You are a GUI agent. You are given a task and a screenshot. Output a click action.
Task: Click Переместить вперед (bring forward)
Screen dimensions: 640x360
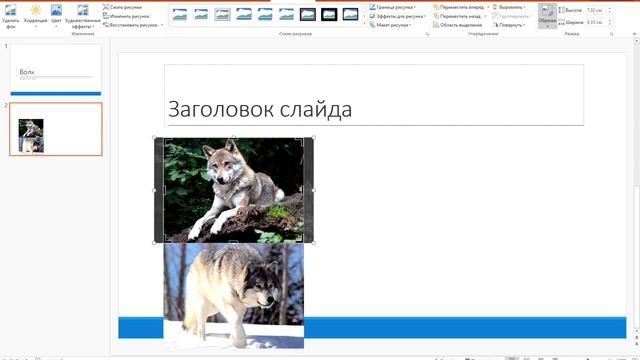(x=458, y=7)
